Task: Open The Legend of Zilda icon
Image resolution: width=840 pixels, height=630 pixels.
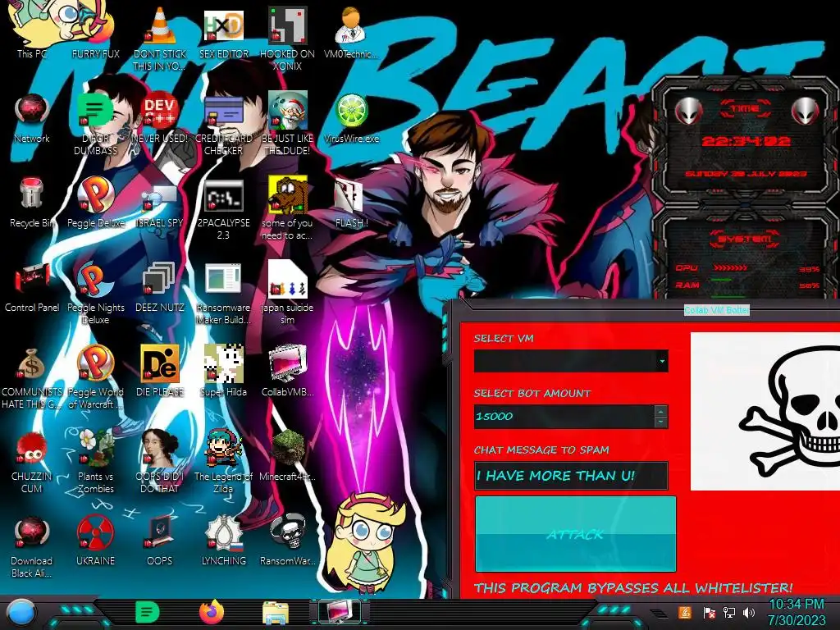Action: click(x=223, y=462)
